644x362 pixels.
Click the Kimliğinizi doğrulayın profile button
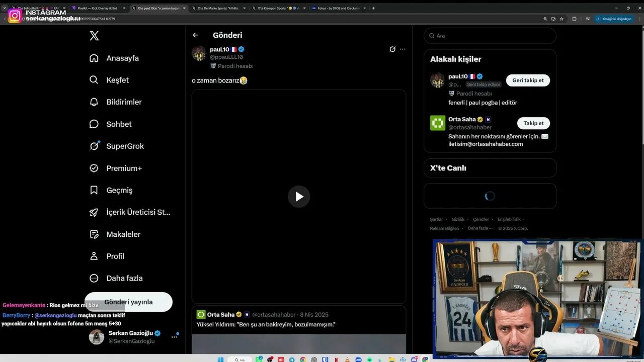pos(614,19)
